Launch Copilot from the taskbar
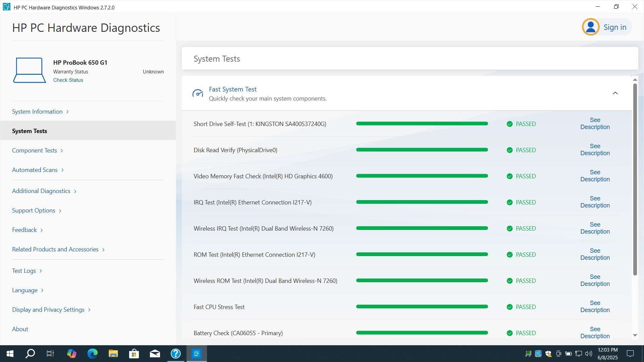644x362 pixels. (71, 354)
